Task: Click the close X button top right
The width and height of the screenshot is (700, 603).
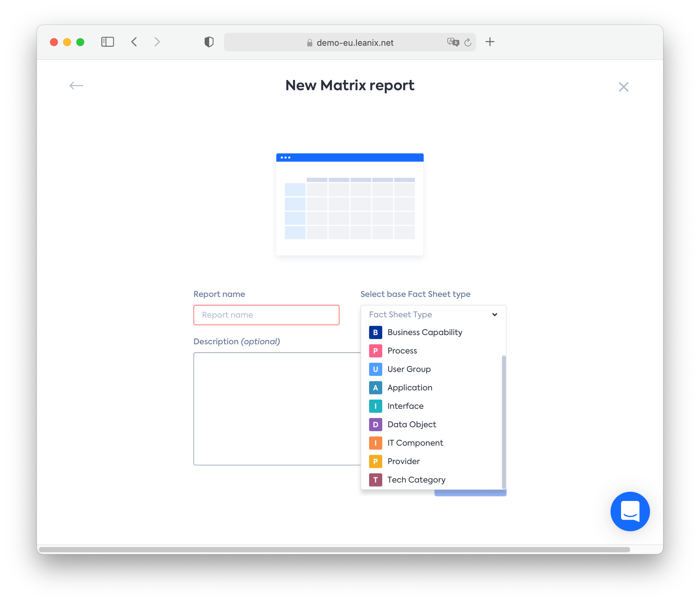Action: [x=623, y=87]
